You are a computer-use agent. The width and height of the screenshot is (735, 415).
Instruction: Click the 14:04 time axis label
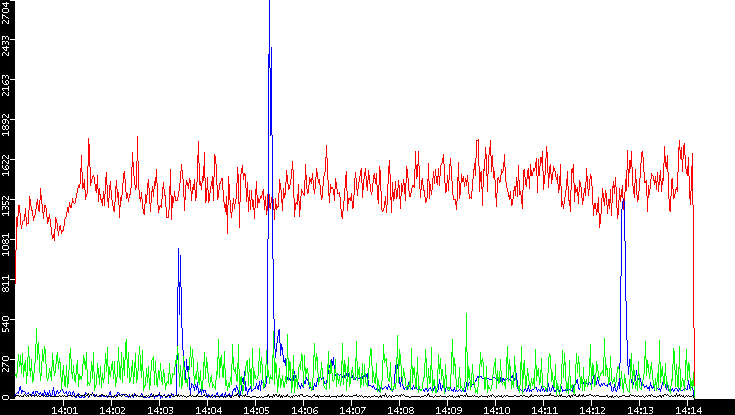(x=209, y=410)
